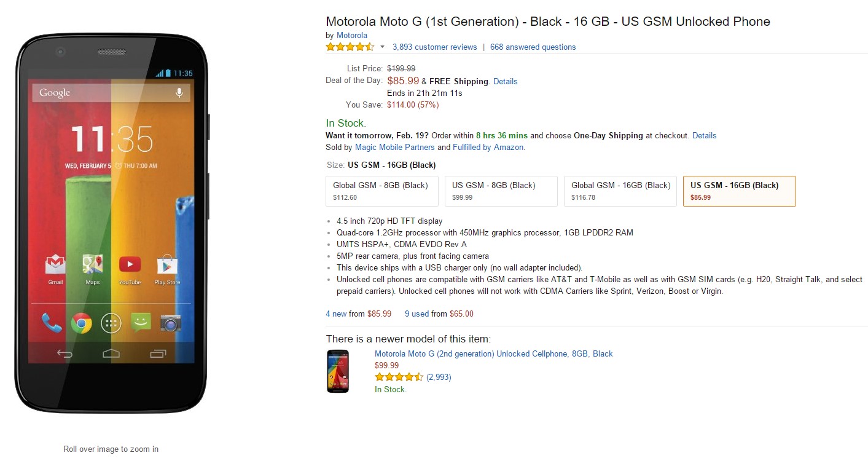Screen dimensions: 868x458
Task: Click the camera icon in phone dock
Action: 171,322
